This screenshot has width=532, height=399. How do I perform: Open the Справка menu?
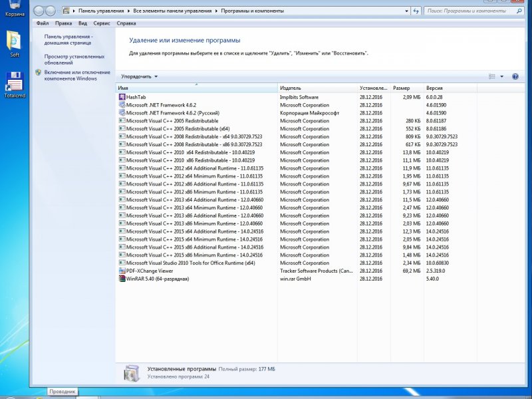coord(126,23)
